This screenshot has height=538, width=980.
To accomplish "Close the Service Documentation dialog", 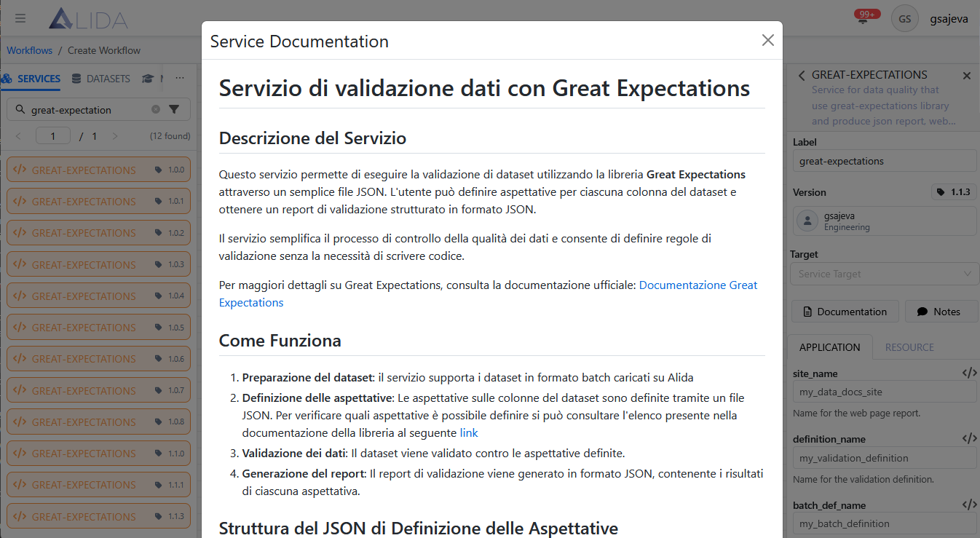I will (x=767, y=41).
